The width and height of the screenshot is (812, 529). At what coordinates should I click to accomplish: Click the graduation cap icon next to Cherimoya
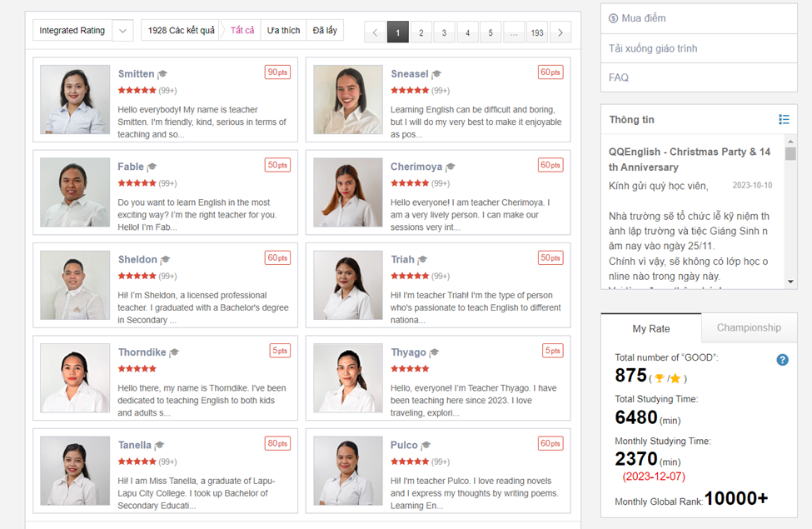pos(451,167)
